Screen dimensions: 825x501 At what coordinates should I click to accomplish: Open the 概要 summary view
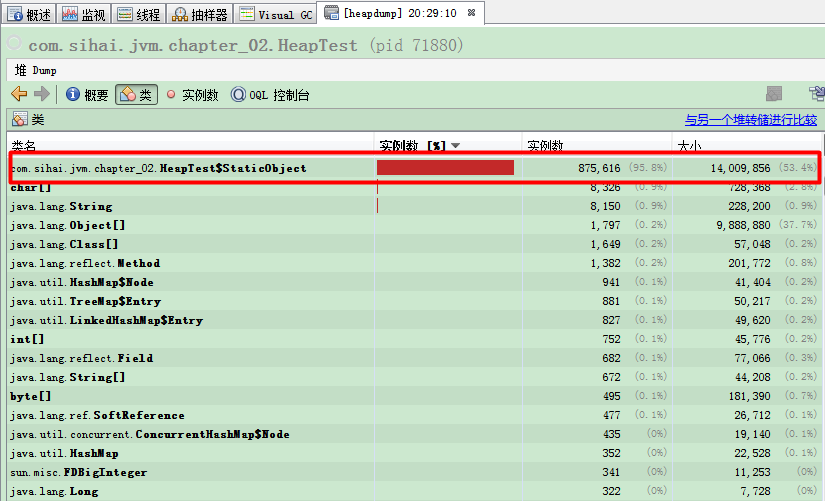coord(87,95)
